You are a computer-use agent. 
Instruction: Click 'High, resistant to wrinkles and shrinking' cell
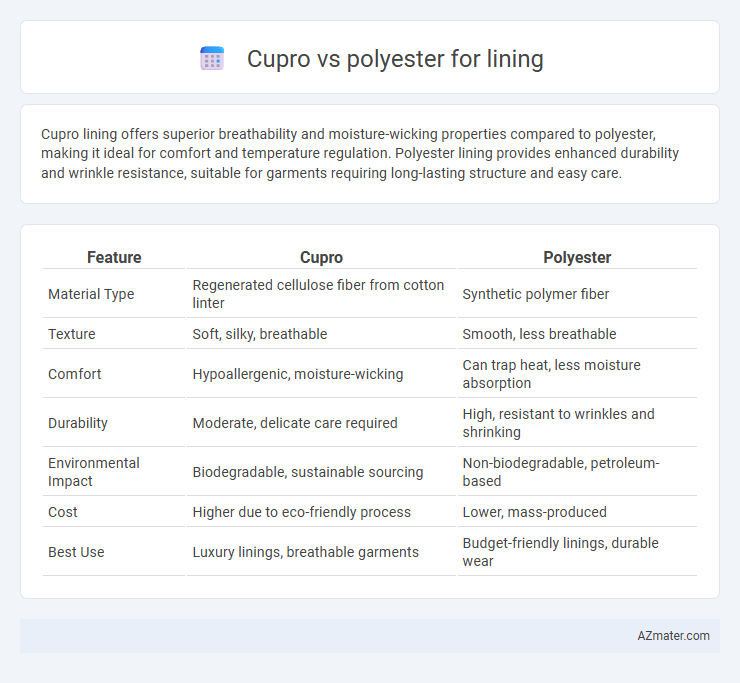(577, 423)
